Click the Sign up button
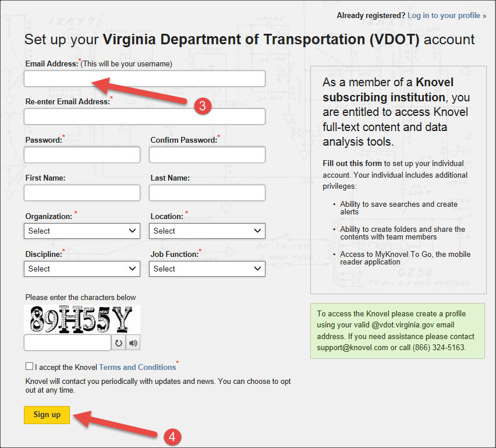The image size is (496, 448). coord(47,415)
